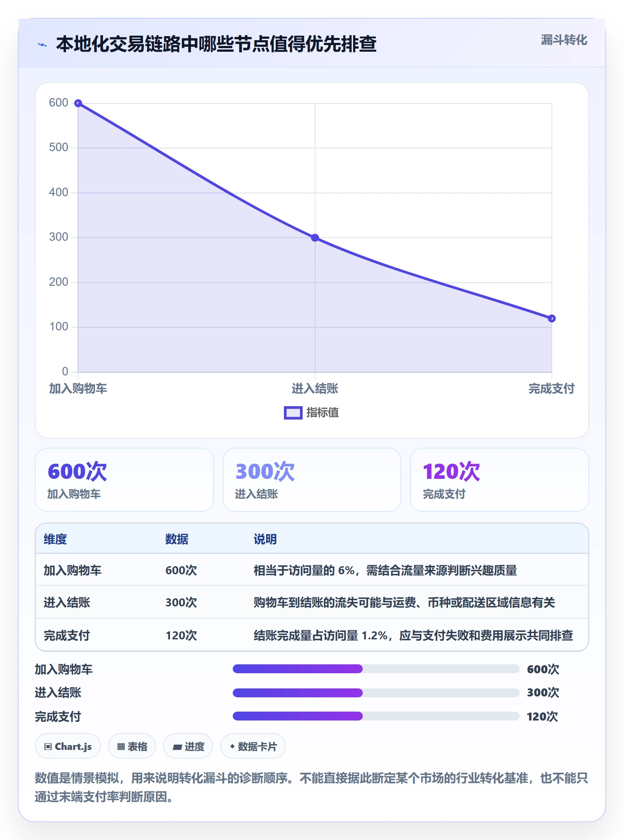
Task: Click the 加入购物车 progress bar
Action: tap(376, 669)
